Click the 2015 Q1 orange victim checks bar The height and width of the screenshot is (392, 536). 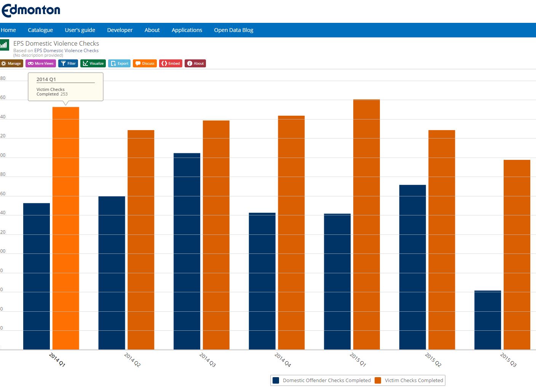pos(366,225)
